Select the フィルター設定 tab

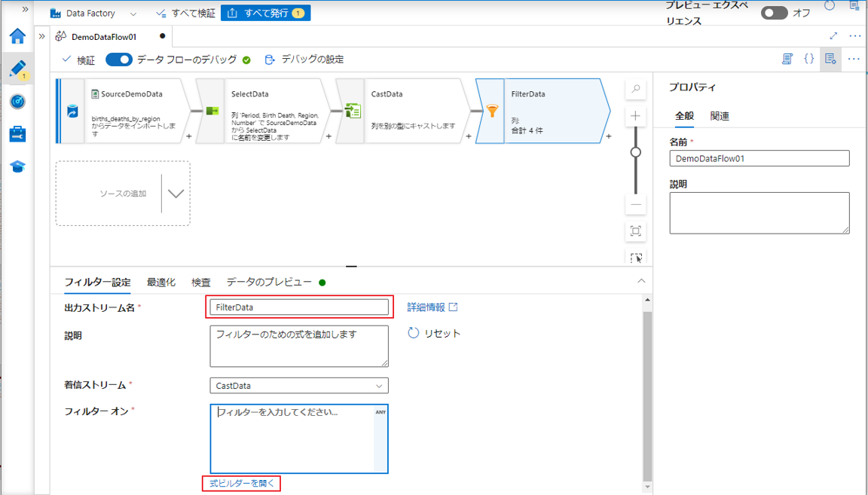click(97, 283)
